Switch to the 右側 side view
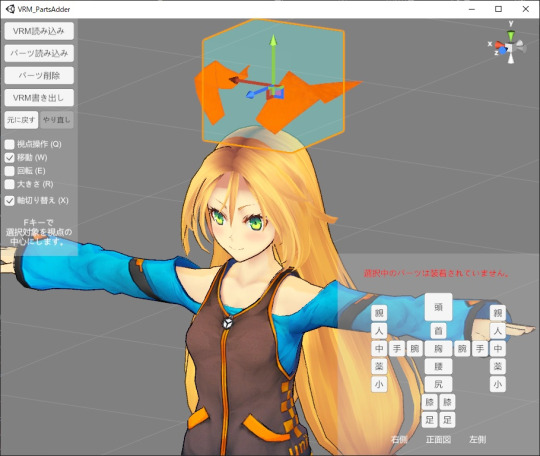This screenshot has height=456, width=540. (399, 439)
